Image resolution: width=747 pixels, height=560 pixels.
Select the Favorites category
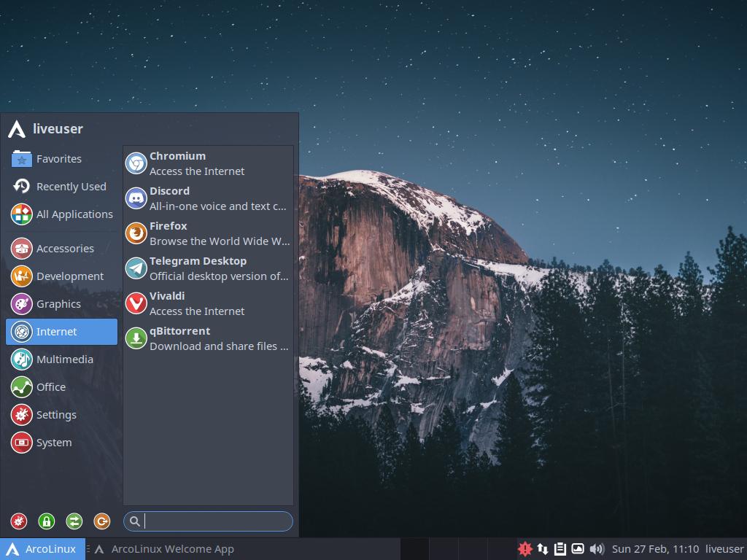(61, 158)
